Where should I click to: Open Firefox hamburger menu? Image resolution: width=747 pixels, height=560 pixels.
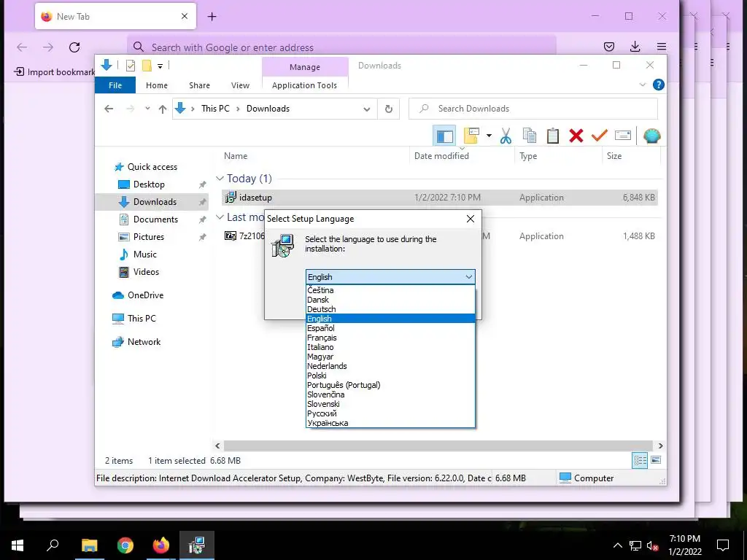click(x=662, y=46)
